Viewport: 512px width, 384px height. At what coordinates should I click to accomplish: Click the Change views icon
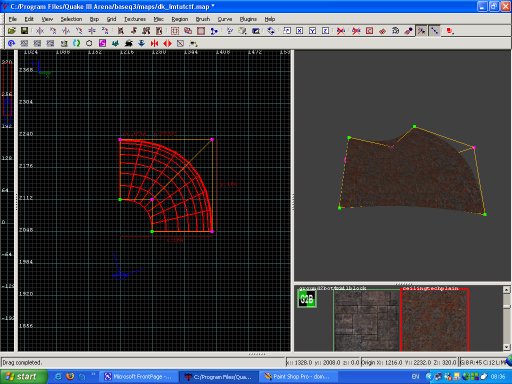tap(229, 31)
